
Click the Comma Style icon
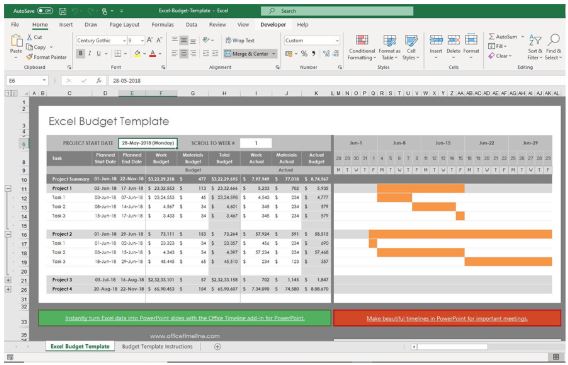[313, 54]
